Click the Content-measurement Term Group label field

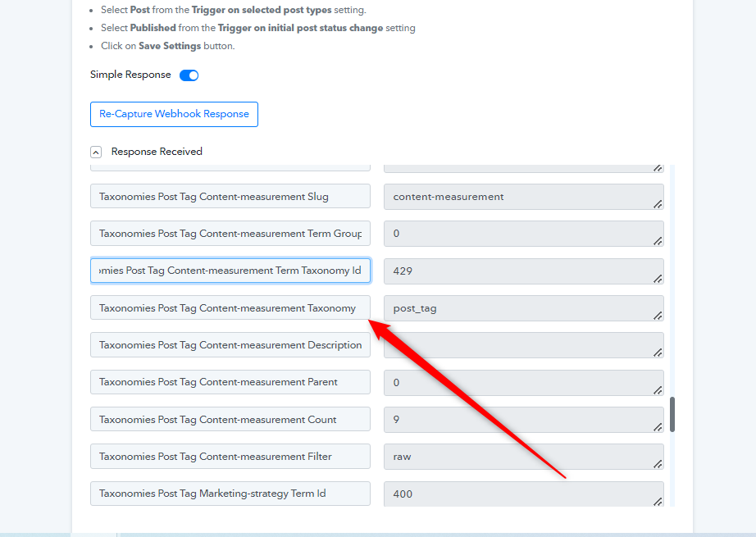click(x=230, y=234)
